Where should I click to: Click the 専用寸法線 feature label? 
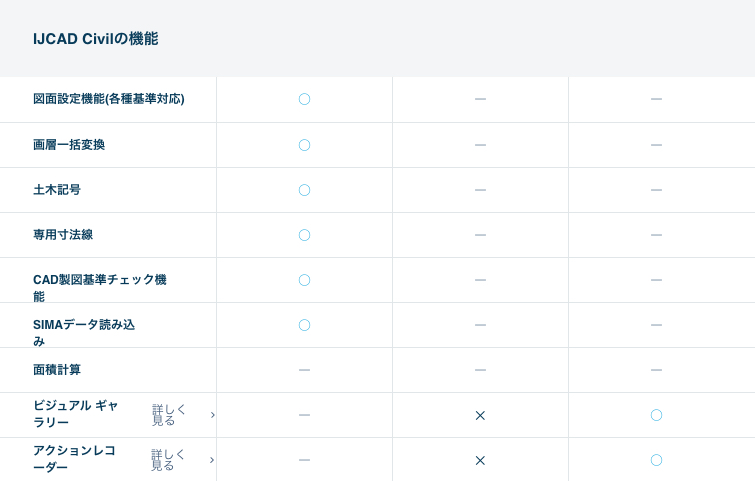pyautogui.click(x=63, y=235)
